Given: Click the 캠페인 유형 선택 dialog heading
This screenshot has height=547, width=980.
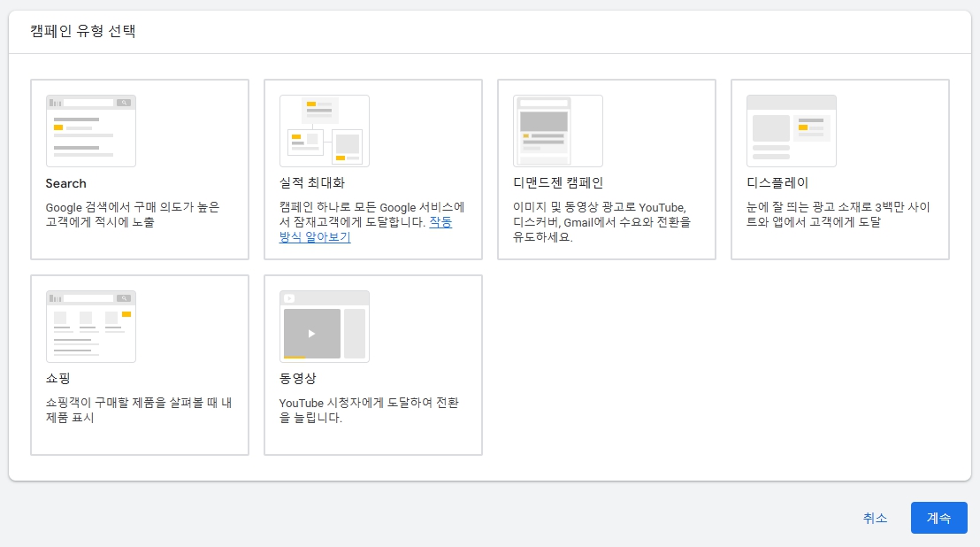Looking at the screenshot, I should (x=83, y=31).
